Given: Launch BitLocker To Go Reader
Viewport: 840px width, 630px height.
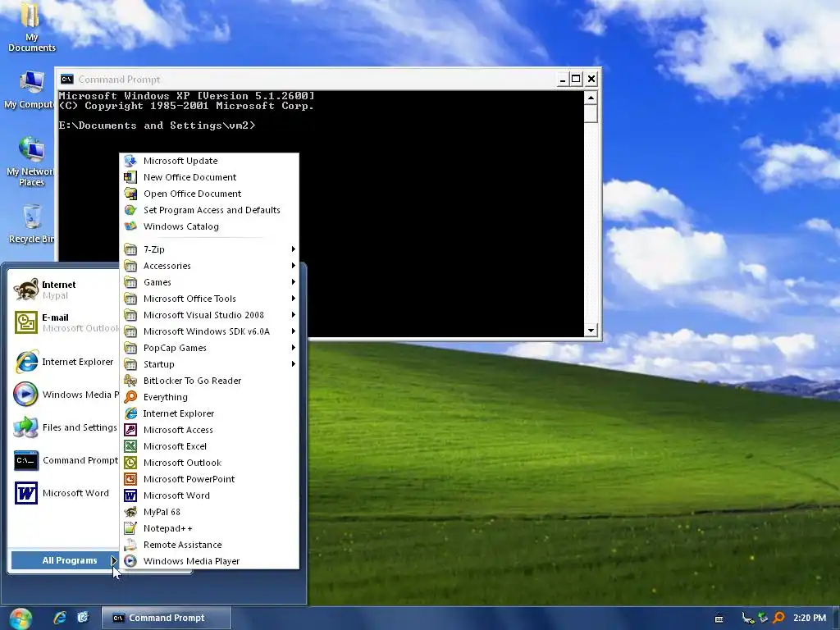Looking at the screenshot, I should pos(209,381).
